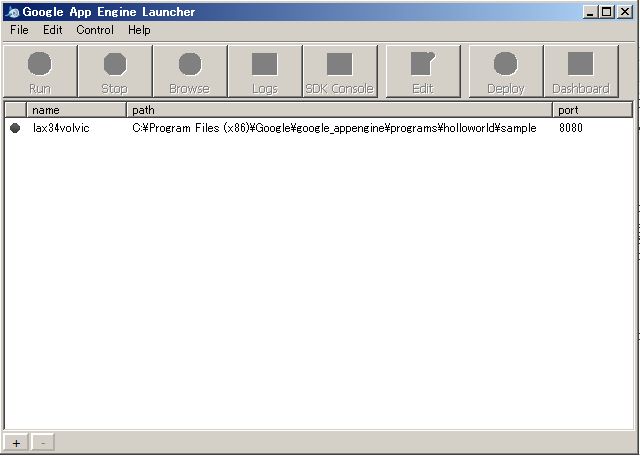Image resolution: width=640 pixels, height=456 pixels.
Task: Maximize the Google App Engine Launcher window
Action: pyautogui.click(x=607, y=12)
